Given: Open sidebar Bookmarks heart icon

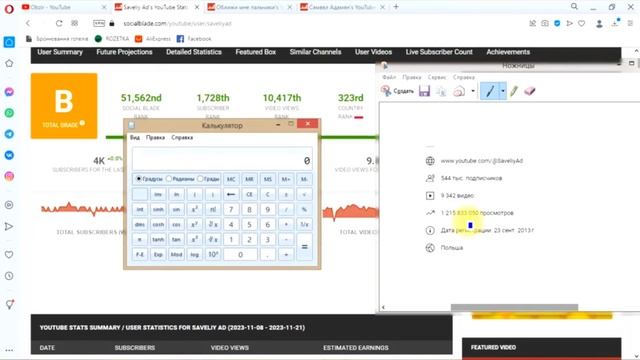Looking at the screenshot, I should (9, 255).
